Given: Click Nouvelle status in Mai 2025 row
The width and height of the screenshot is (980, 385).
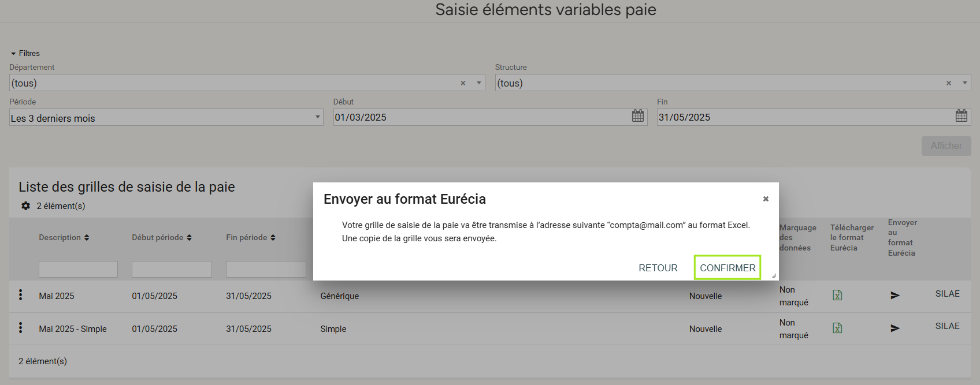Looking at the screenshot, I should (x=706, y=296).
